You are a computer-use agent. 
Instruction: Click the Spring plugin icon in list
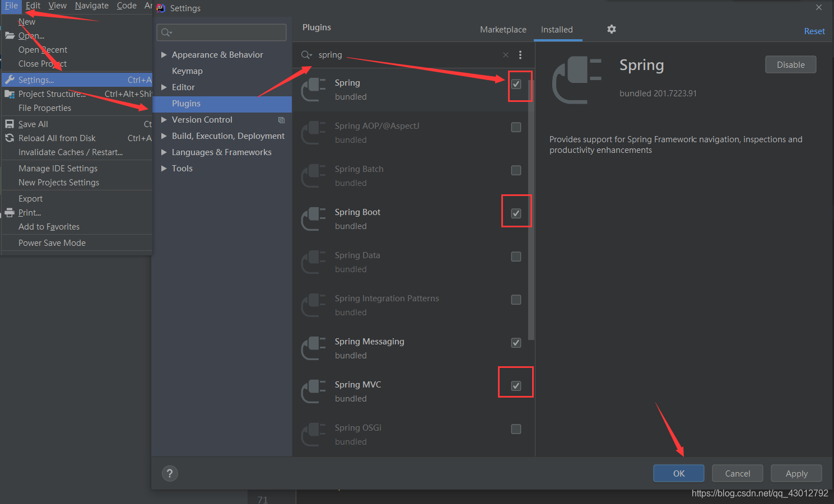click(314, 90)
